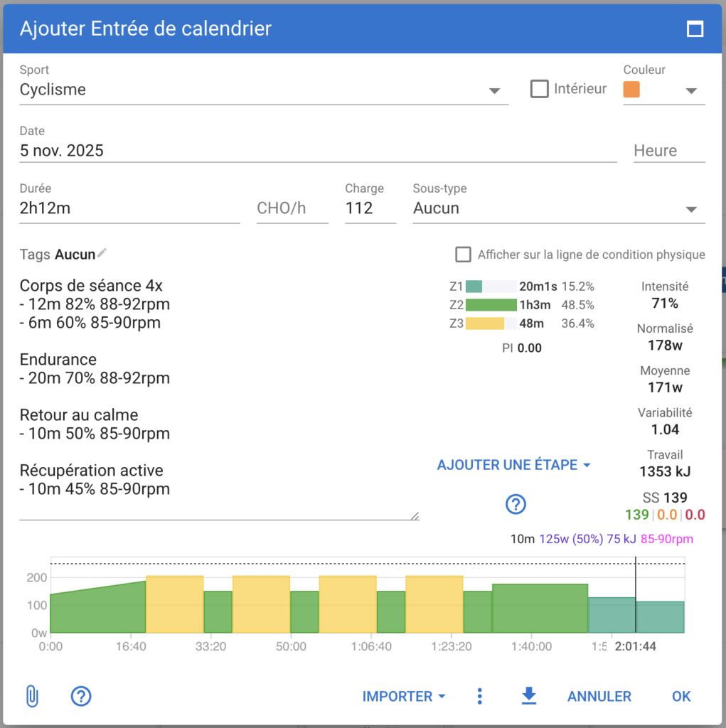The width and height of the screenshot is (726, 728).
Task: Open help icon in bottom toolbar
Action: pyautogui.click(x=81, y=696)
